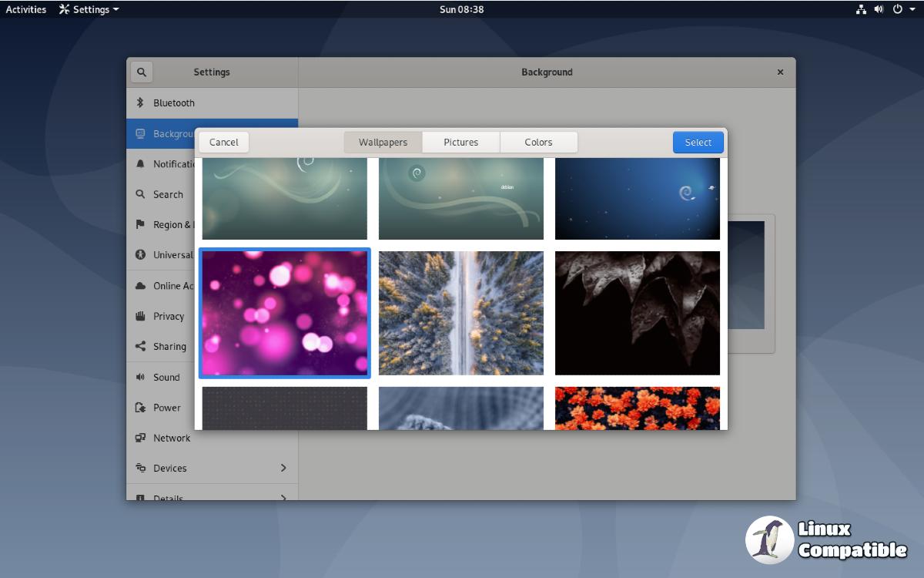Viewport: 924px width, 578px height.
Task: Pick the orange flowers wallpaper
Action: 637,408
